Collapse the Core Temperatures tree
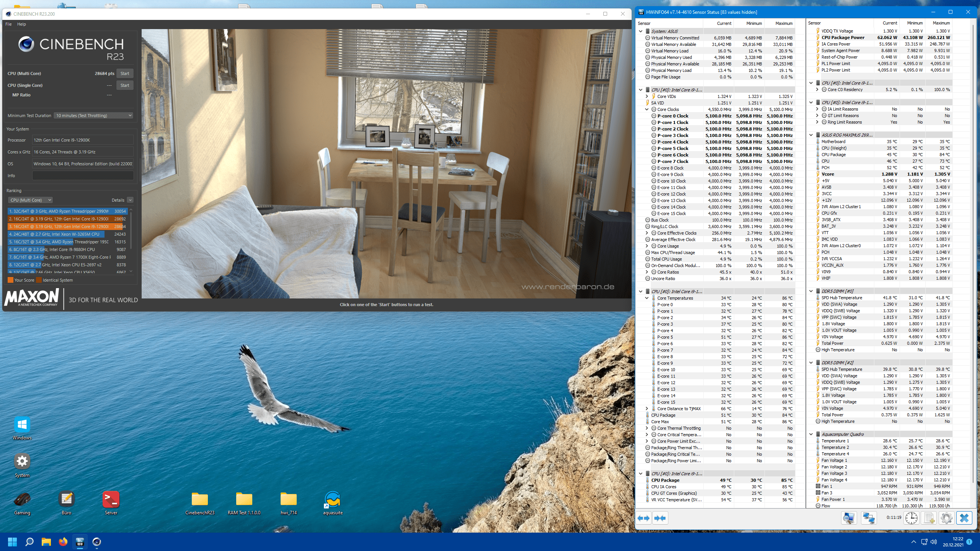This screenshot has height=551, width=980. coord(647,298)
